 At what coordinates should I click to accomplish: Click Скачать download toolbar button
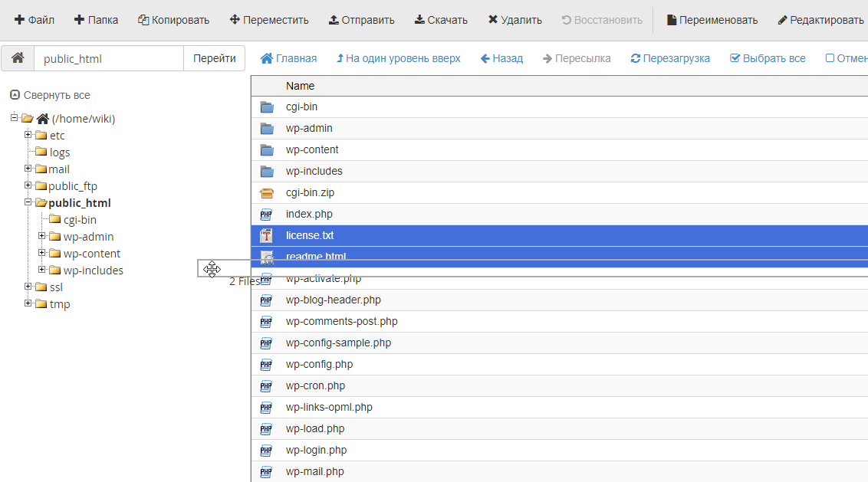coord(441,20)
